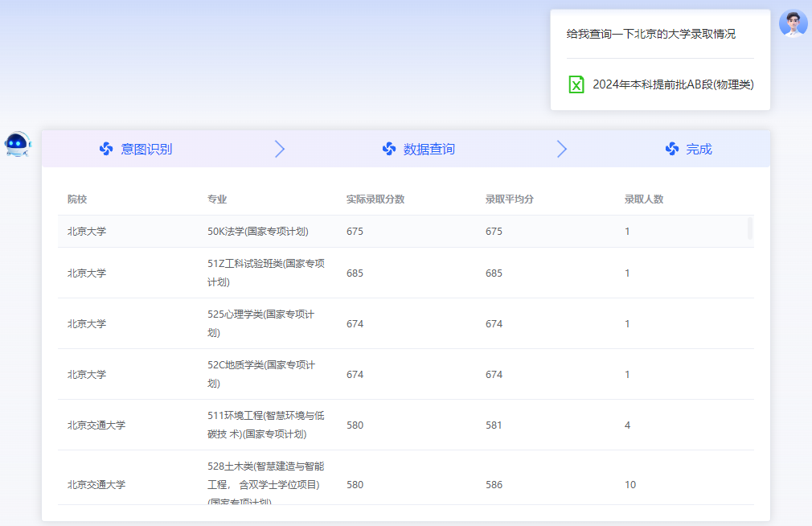Screen dimensions: 812x526
Task: Select the 528土木类(智慧建造与智能工程) major cell
Action: (266, 483)
